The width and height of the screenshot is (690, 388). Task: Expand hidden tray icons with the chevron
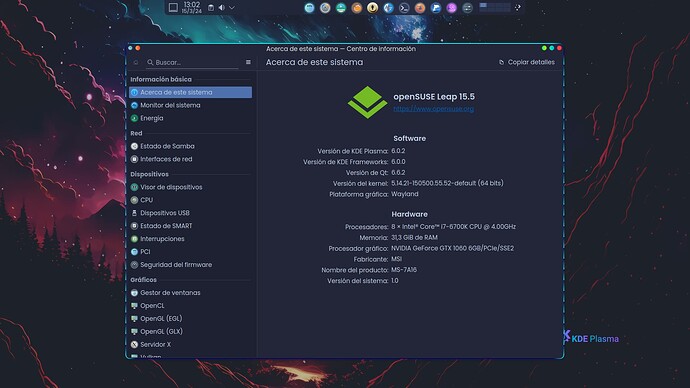click(232, 7)
